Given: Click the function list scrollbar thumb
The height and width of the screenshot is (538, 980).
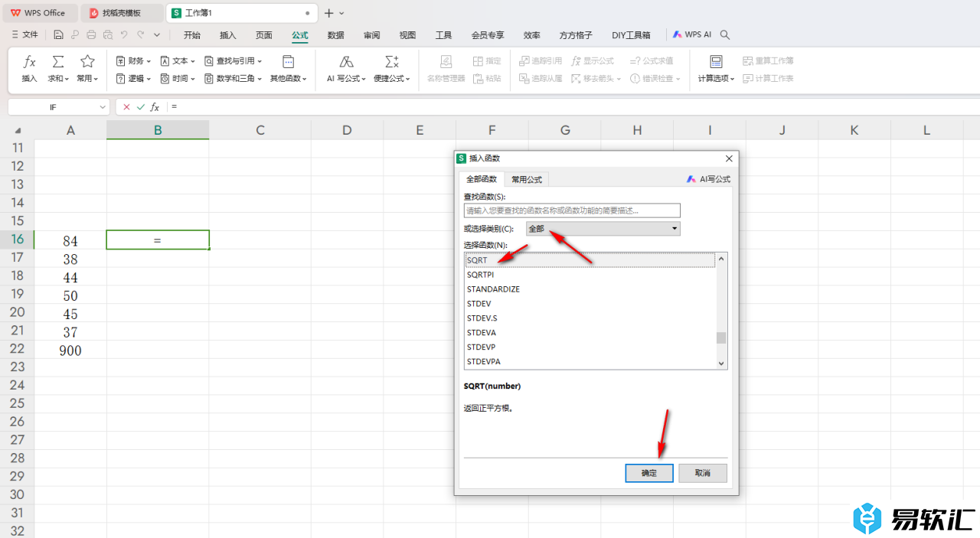Looking at the screenshot, I should click(x=721, y=337).
